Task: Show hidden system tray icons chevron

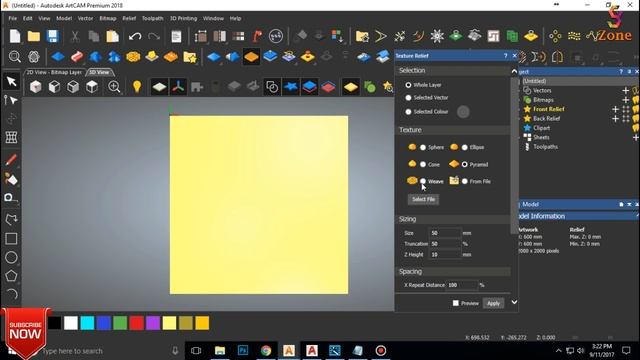Action: tap(558, 351)
